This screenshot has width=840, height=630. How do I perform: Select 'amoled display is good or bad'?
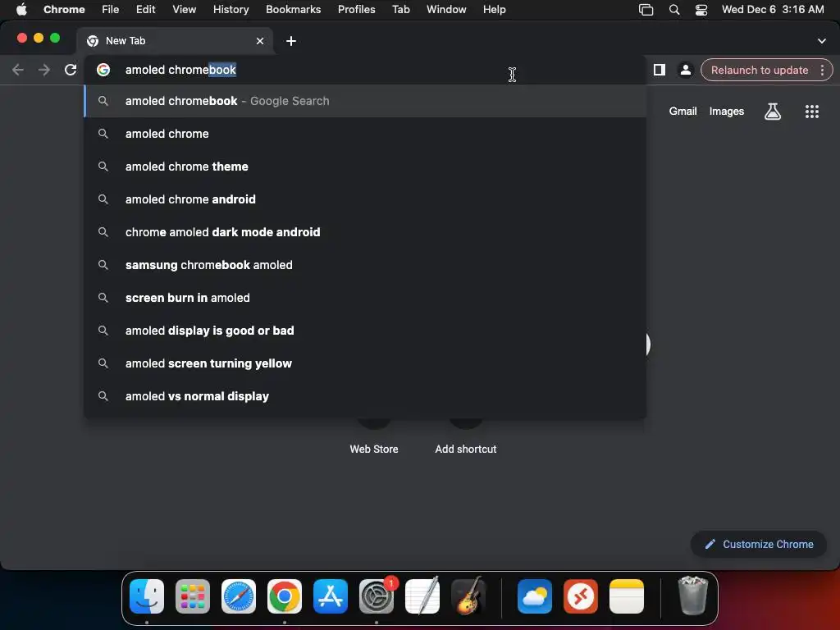(365, 331)
